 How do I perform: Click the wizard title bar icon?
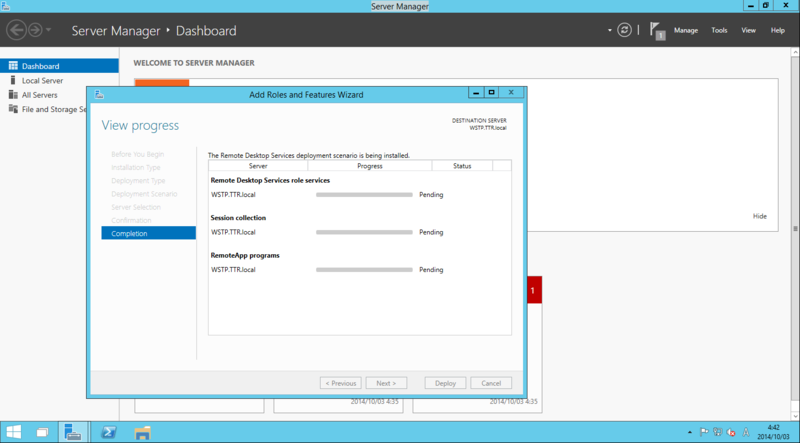(99, 94)
